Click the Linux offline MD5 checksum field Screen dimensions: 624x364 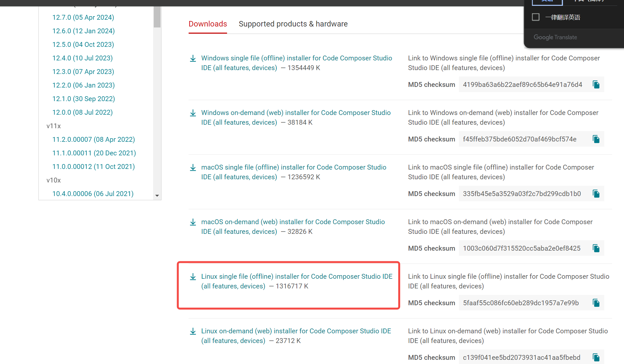tap(521, 303)
